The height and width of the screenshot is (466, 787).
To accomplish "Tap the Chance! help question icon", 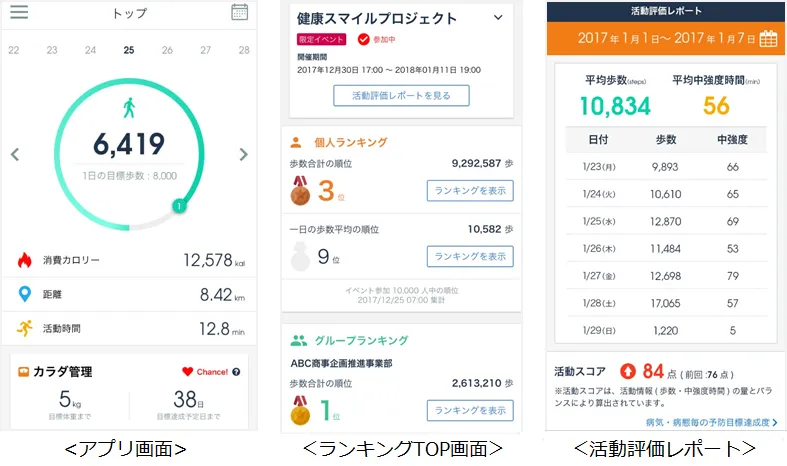I will click(x=236, y=372).
